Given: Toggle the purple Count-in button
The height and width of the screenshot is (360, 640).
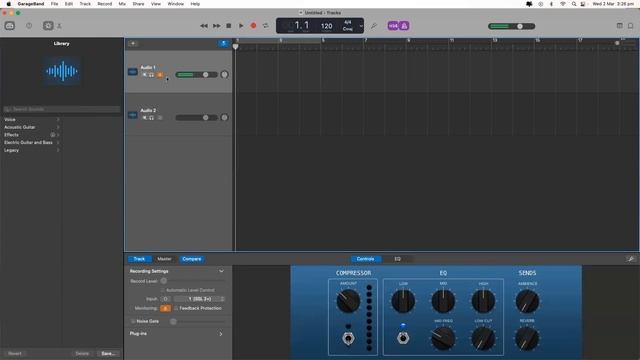Looking at the screenshot, I should pyautogui.click(x=393, y=26).
